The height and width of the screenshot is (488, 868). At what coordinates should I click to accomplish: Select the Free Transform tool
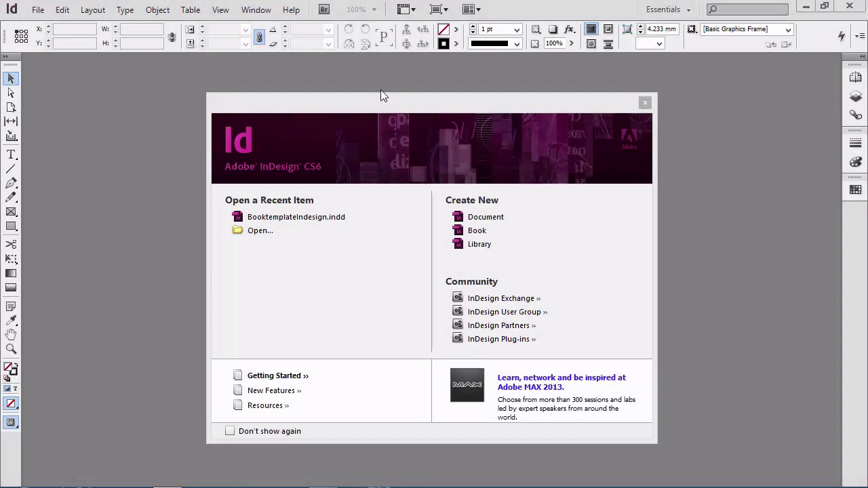point(11,259)
